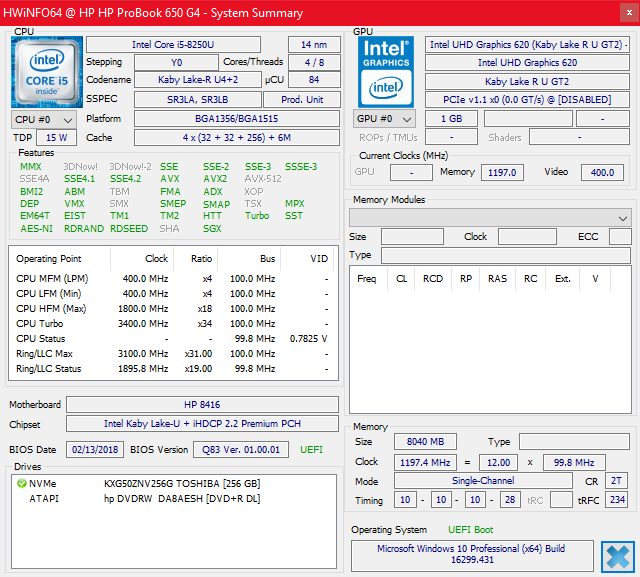This screenshot has width=640, height=577.
Task: Click the HP 8416 motherboard field
Action: (x=202, y=404)
